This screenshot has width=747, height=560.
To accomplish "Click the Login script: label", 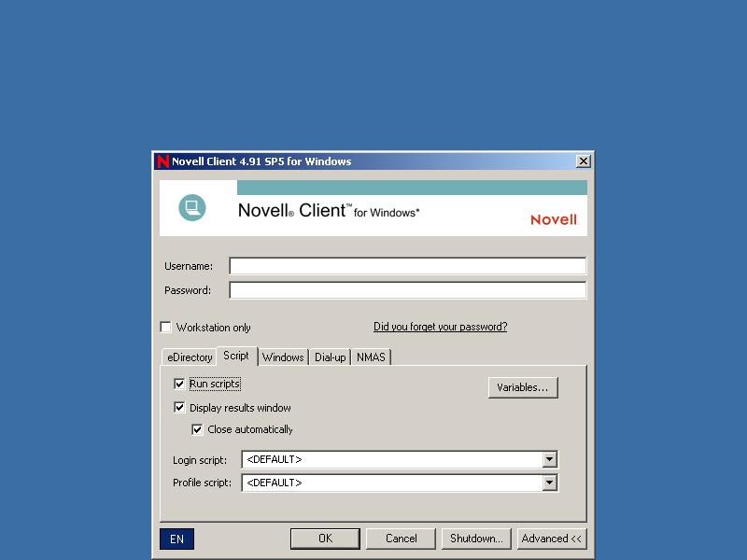I will point(200,460).
